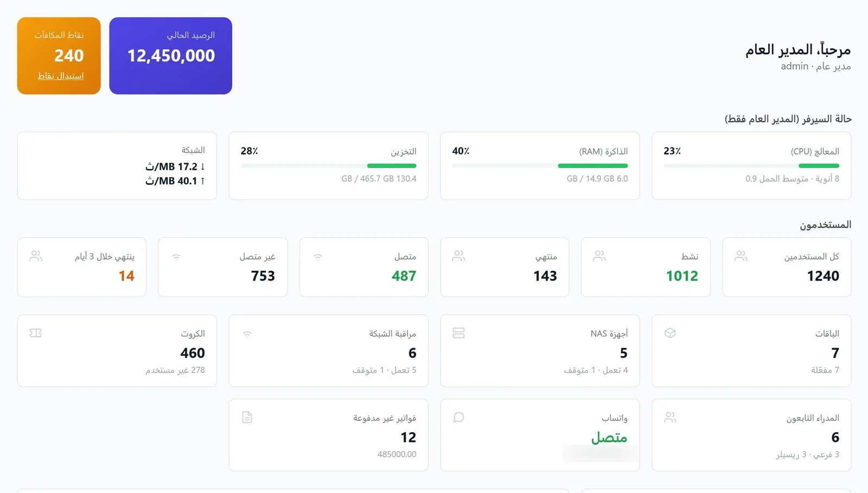Click the المدراء التابعون card title
Screen dimensions: 868x493
tap(813, 418)
